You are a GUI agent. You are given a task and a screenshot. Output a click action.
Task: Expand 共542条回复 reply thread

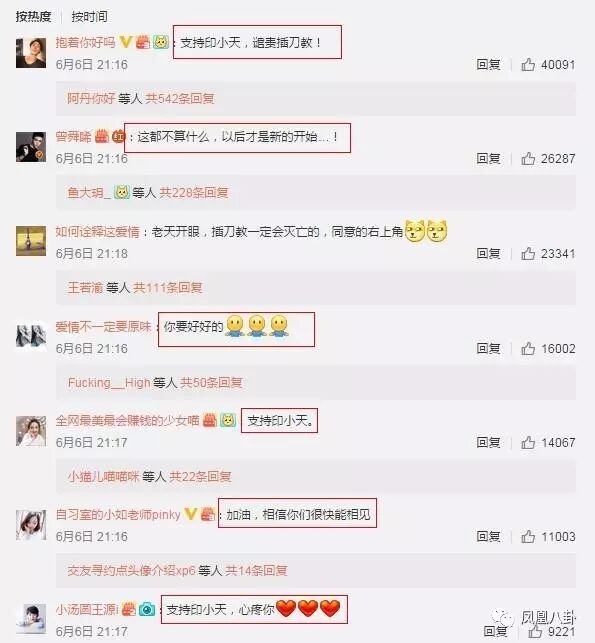tap(180, 98)
